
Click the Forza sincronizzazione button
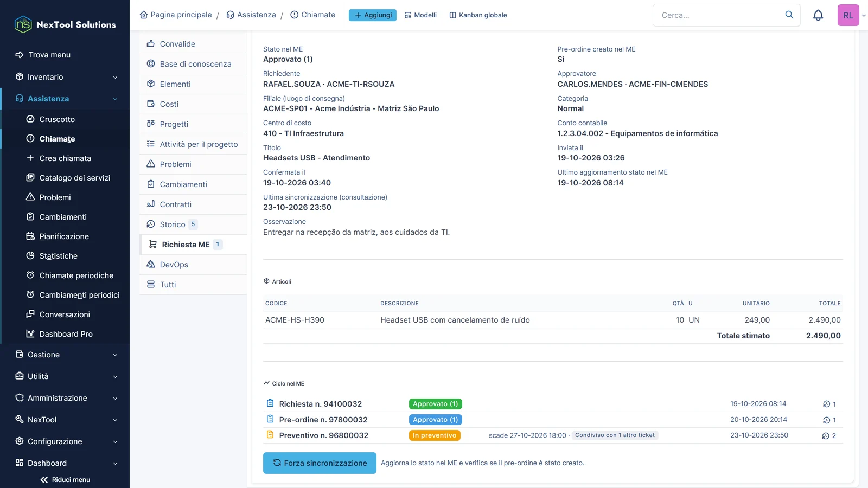tap(320, 463)
